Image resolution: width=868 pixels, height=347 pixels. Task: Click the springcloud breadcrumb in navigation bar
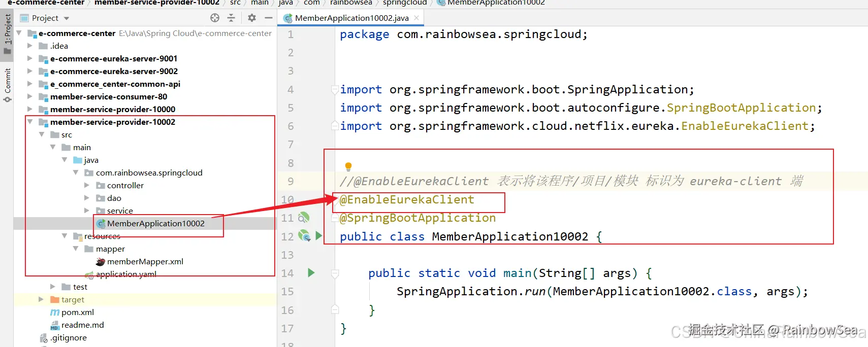coord(405,3)
